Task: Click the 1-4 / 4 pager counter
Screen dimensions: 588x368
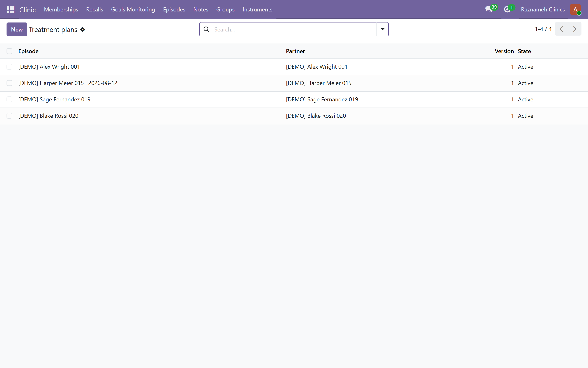Action: click(543, 29)
